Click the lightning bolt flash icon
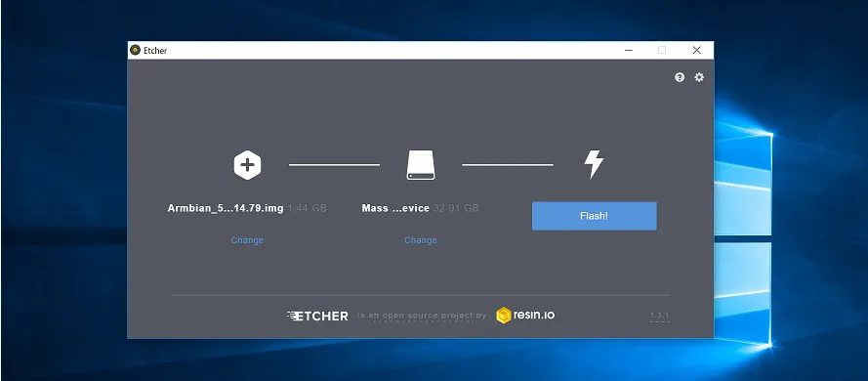 coord(594,164)
